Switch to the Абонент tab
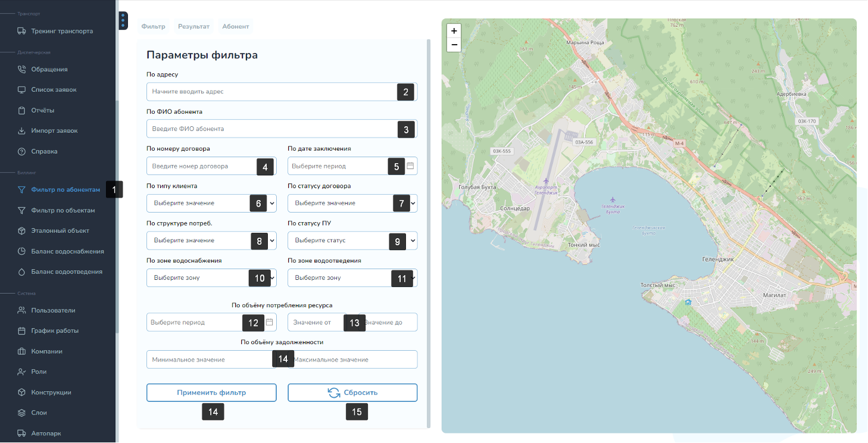The width and height of the screenshot is (868, 443). 236,27
